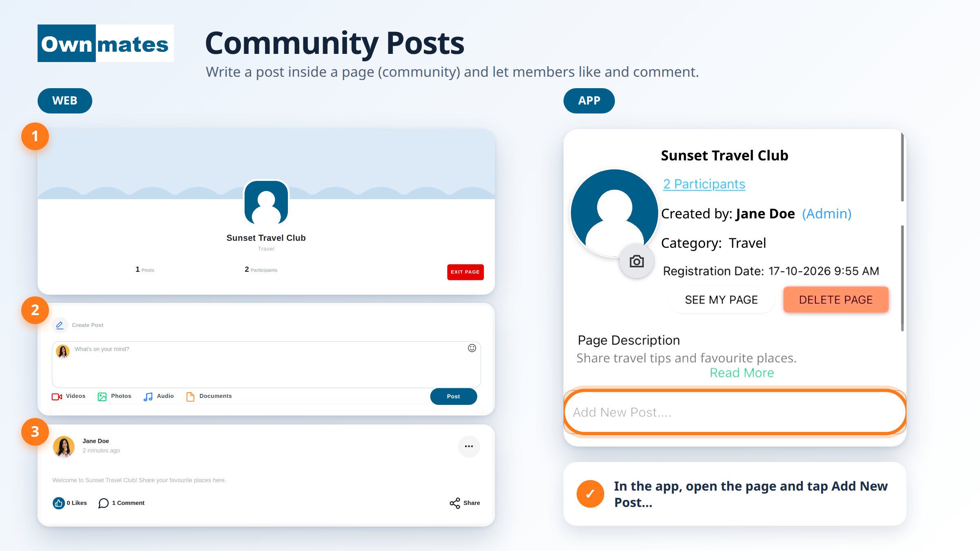Tap the Add New Post field
Screen dimensions: 980x551
click(735, 412)
